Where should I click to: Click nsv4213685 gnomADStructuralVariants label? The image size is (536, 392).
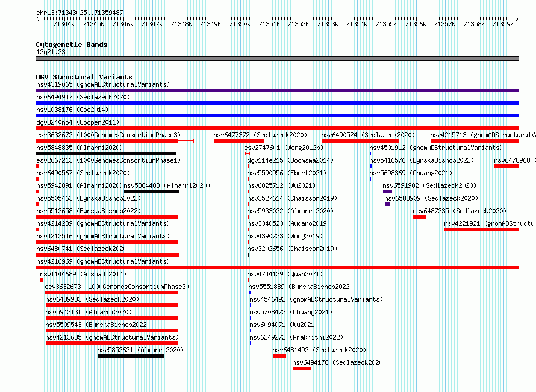pyautogui.click(x=112, y=337)
